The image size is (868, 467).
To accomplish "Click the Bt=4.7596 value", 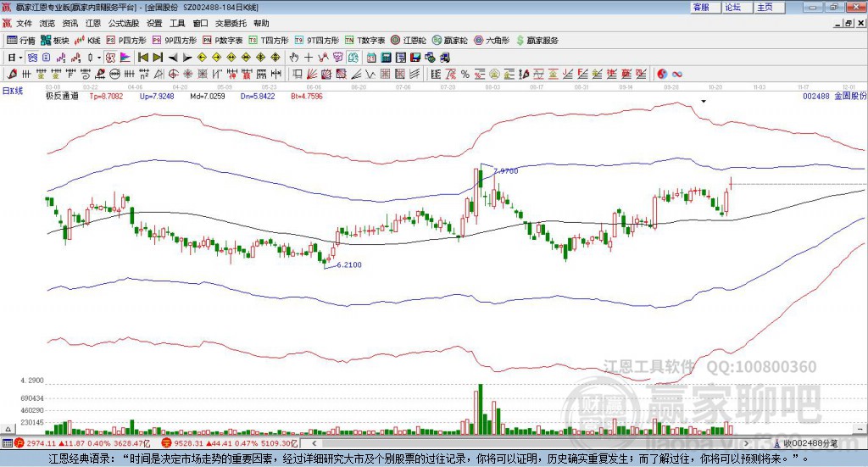I will [x=307, y=97].
